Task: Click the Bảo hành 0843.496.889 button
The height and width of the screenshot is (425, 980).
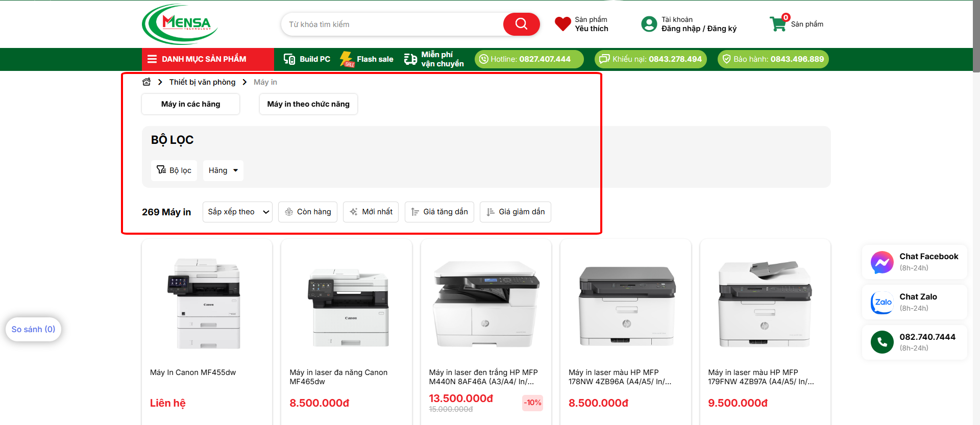Action: click(773, 59)
